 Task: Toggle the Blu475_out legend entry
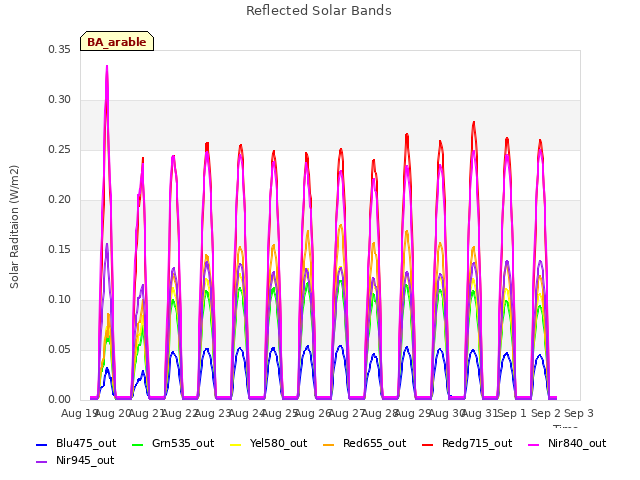pos(76,444)
